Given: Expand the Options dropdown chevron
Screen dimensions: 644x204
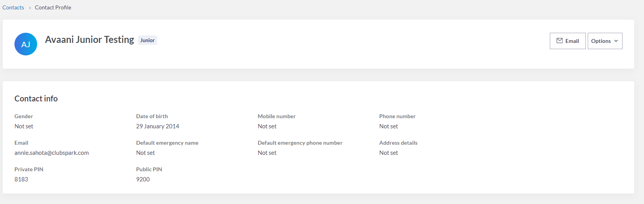Looking at the screenshot, I should point(616,41).
